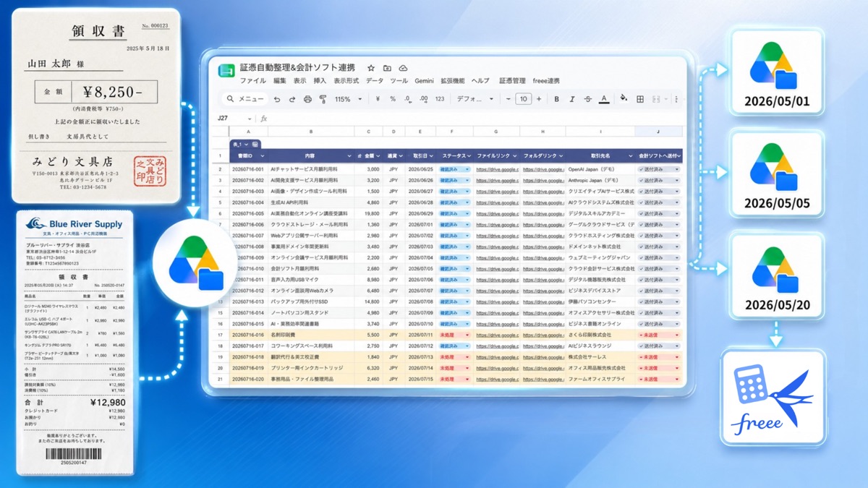
Task: Decrease font size with the minus icon
Action: tap(507, 99)
